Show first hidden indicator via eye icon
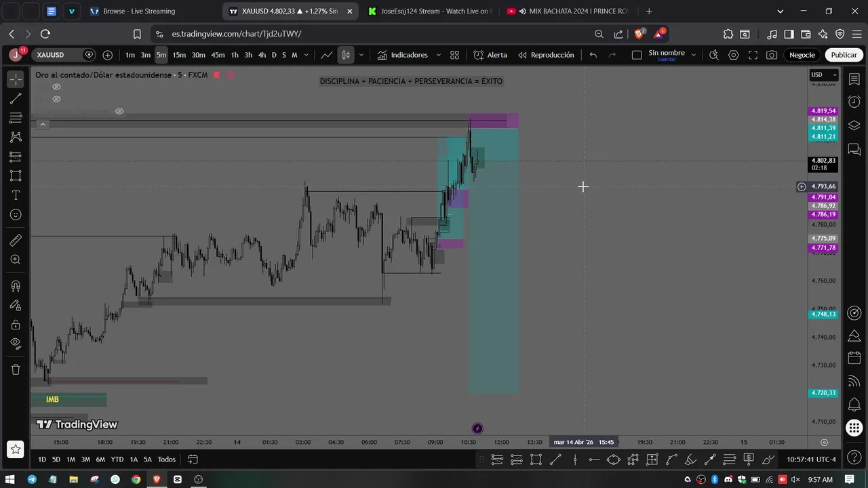Image resolution: width=868 pixels, height=488 pixels. click(56, 87)
